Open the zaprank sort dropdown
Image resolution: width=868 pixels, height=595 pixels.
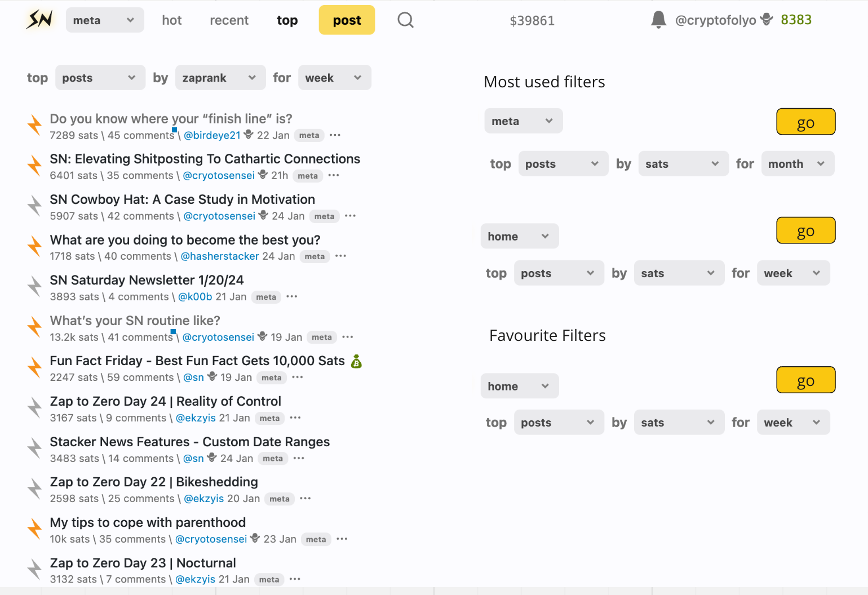pyautogui.click(x=220, y=78)
